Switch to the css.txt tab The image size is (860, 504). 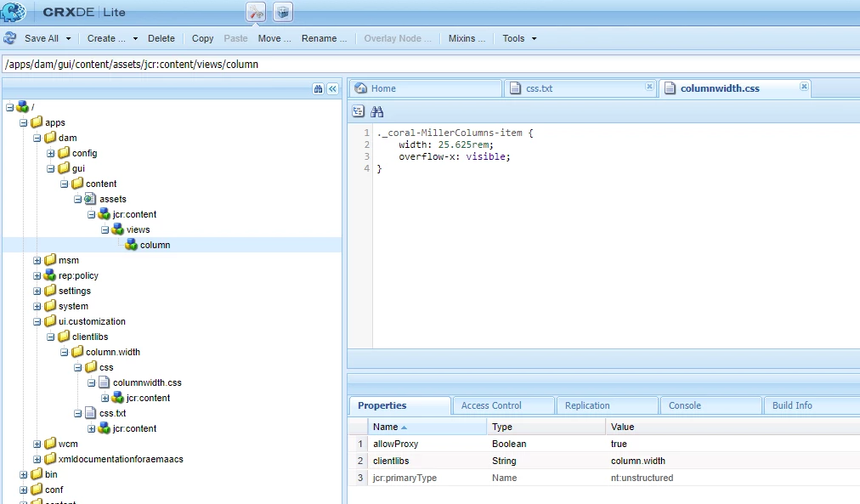click(x=580, y=88)
